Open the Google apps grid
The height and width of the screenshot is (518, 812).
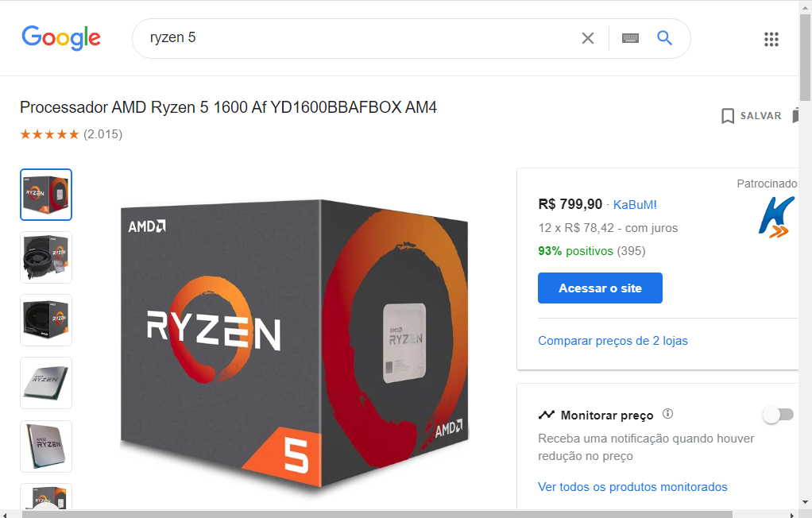coord(771,39)
